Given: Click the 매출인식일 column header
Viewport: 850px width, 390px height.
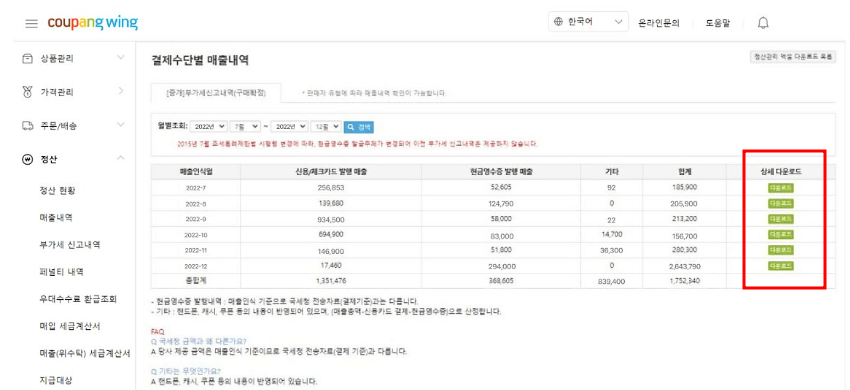Looking at the screenshot, I should point(195,171).
